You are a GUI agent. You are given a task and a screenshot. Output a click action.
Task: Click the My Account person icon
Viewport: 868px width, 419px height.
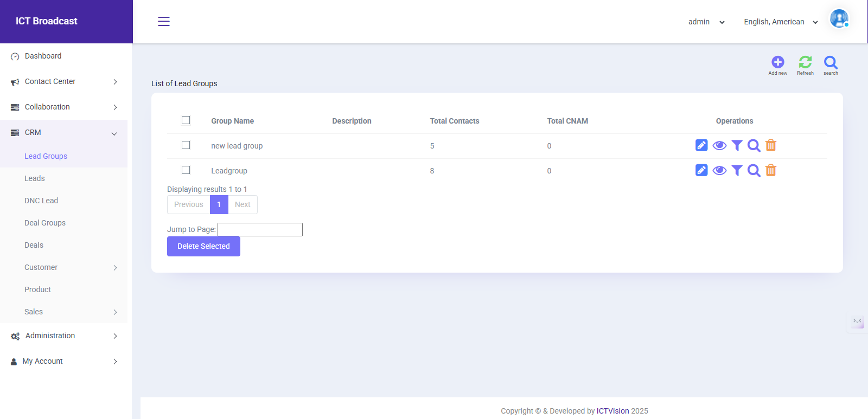(x=14, y=362)
